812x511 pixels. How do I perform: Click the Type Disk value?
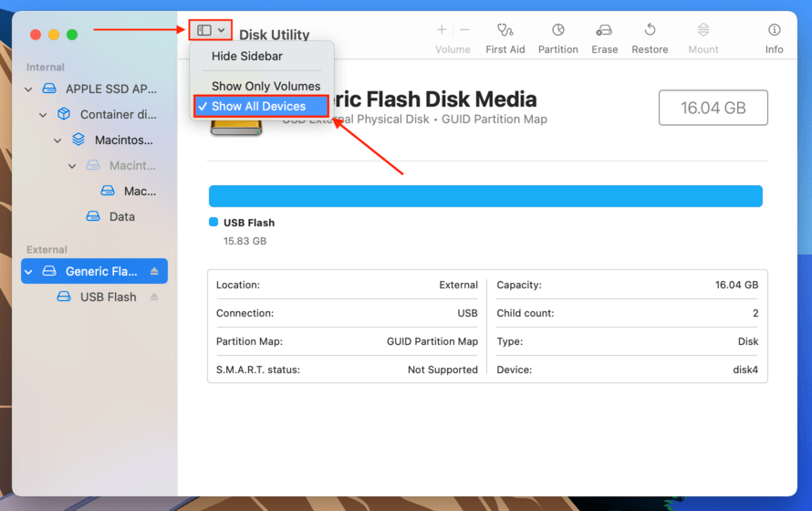748,341
